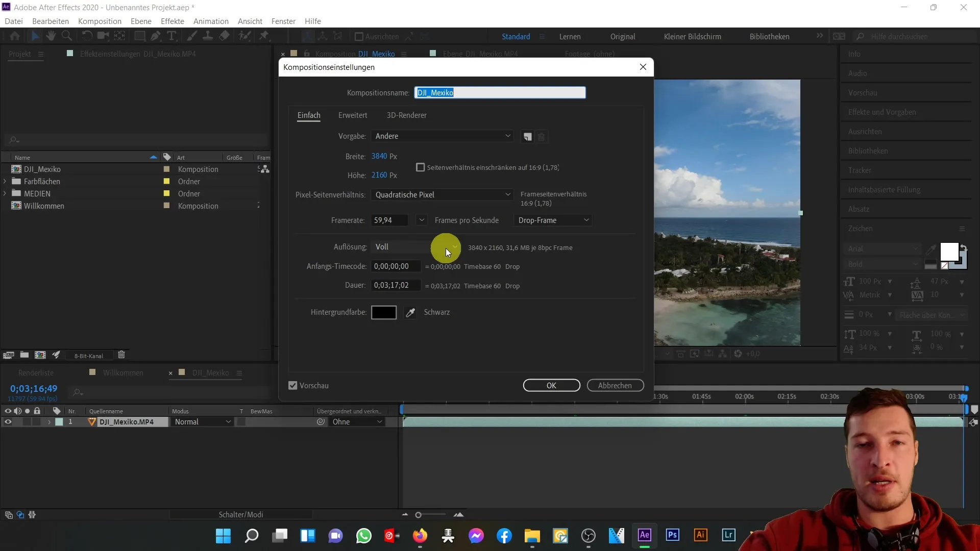This screenshot has height=551, width=980.
Task: Open After Effects in the Windows taskbar
Action: point(645,535)
